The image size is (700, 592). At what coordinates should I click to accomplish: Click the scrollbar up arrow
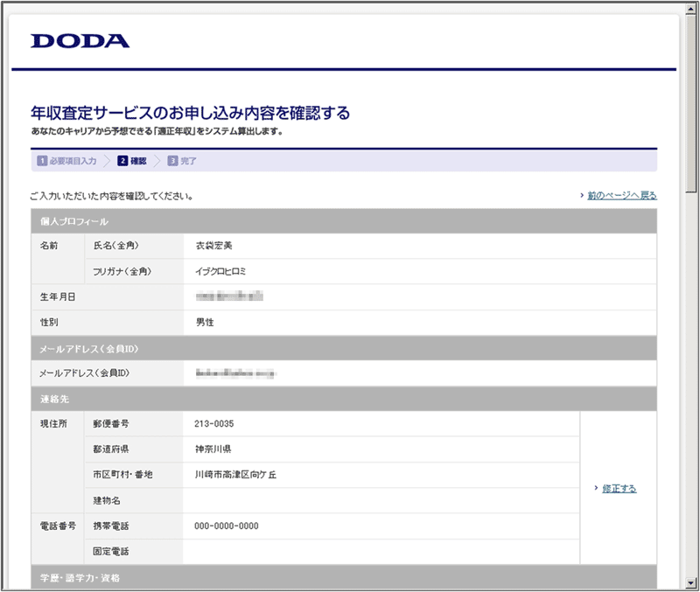(x=691, y=8)
